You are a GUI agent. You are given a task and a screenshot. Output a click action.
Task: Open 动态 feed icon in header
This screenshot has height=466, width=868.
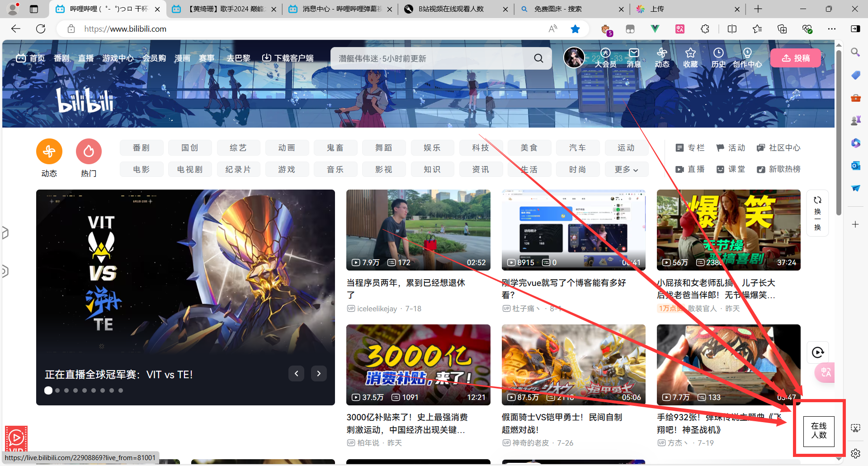(662, 58)
